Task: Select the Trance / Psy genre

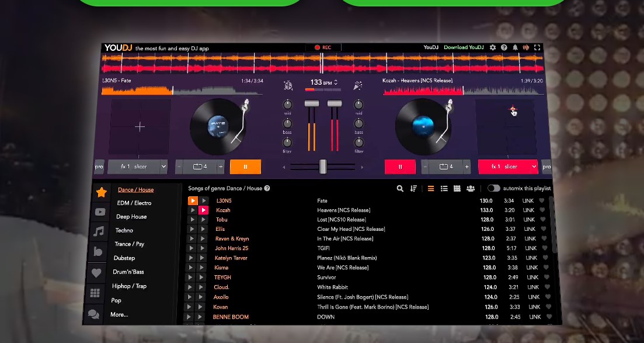Action: click(130, 244)
